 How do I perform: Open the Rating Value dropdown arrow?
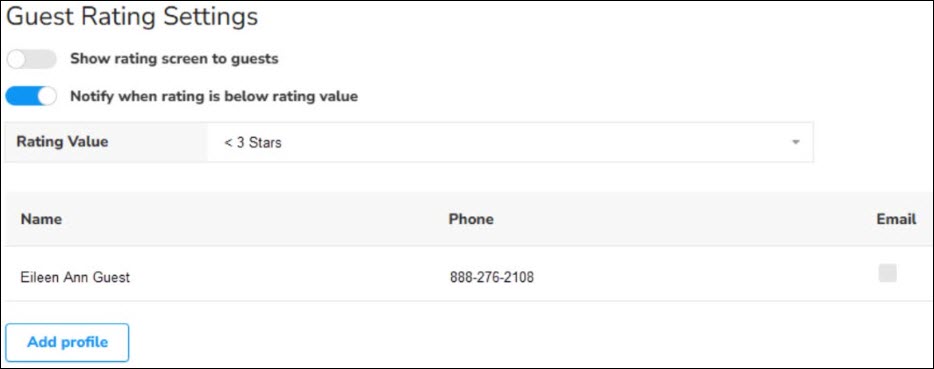click(795, 142)
